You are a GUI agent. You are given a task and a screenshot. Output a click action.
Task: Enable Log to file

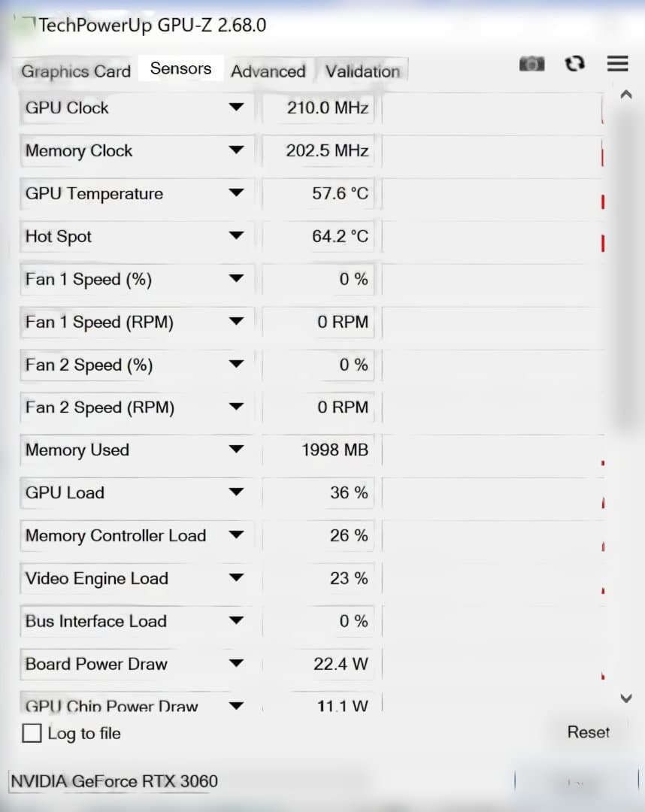(x=31, y=733)
